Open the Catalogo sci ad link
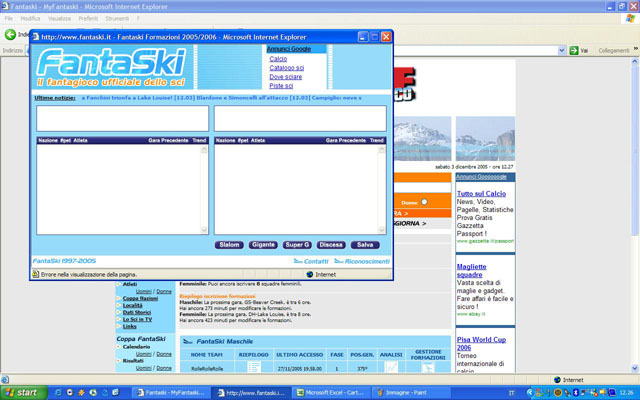The width and height of the screenshot is (640, 400). tap(287, 68)
